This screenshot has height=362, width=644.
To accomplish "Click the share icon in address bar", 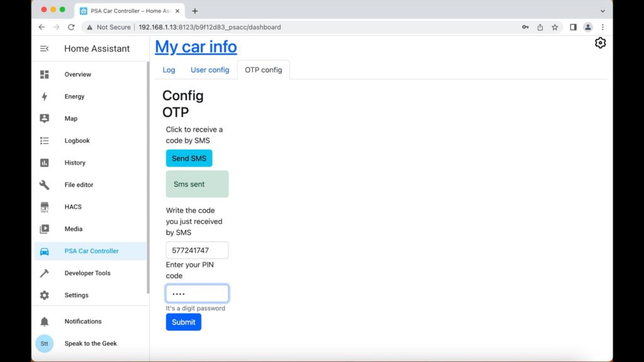I will 540,27.
